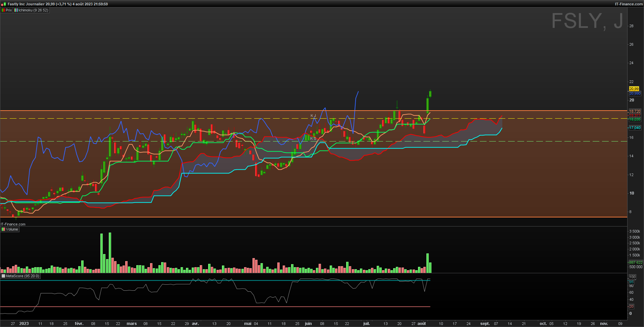This screenshot has height=327, width=644.
Task: Click the 3 500k volume axis label
Action: (x=635, y=231)
